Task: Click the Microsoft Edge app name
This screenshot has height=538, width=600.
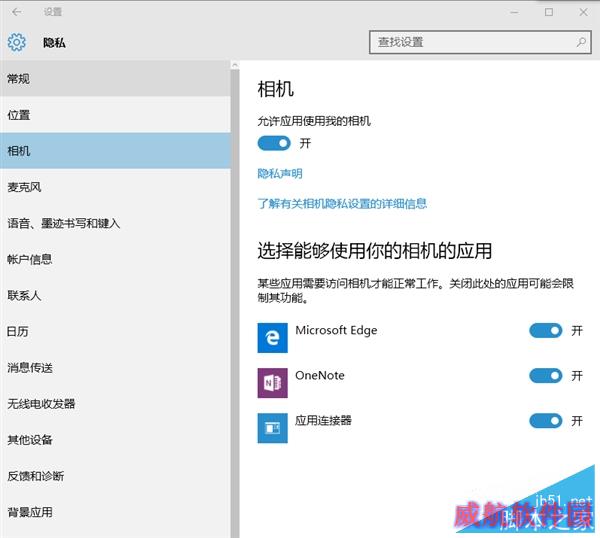Action: pyautogui.click(x=336, y=330)
